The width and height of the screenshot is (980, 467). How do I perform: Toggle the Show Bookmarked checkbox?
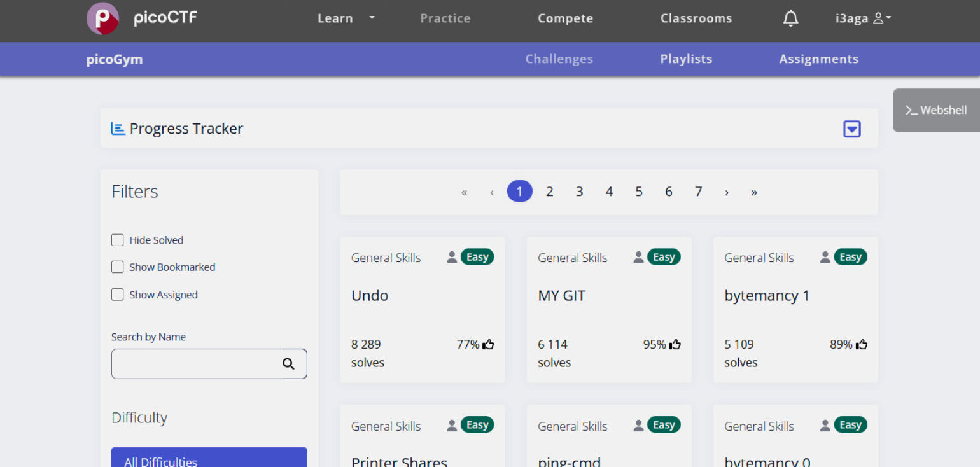pyautogui.click(x=118, y=267)
